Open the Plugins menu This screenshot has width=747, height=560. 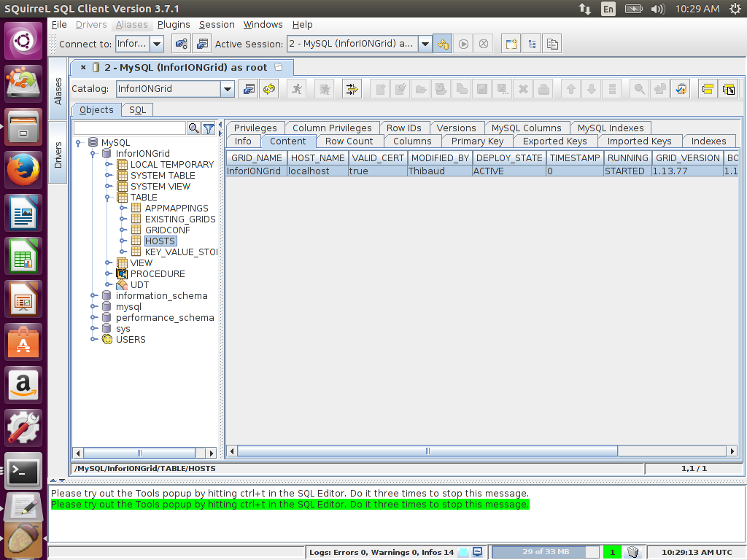click(x=174, y=25)
